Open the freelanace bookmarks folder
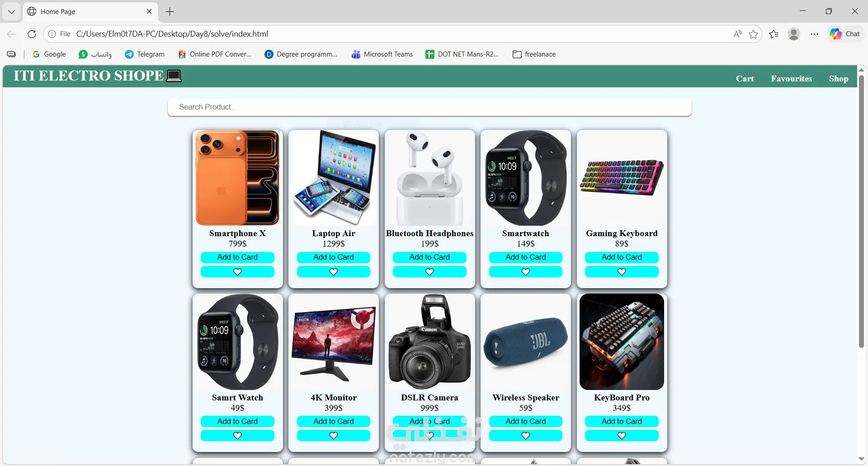The width and height of the screenshot is (868, 466). click(x=534, y=54)
